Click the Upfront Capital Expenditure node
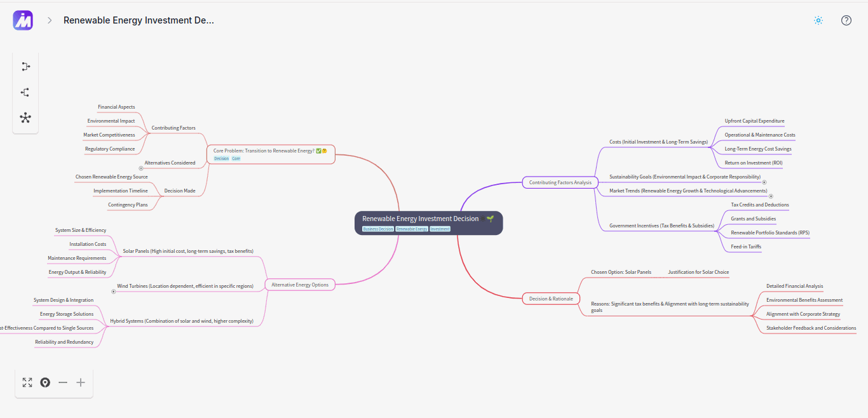Image resolution: width=868 pixels, height=418 pixels. coord(755,121)
